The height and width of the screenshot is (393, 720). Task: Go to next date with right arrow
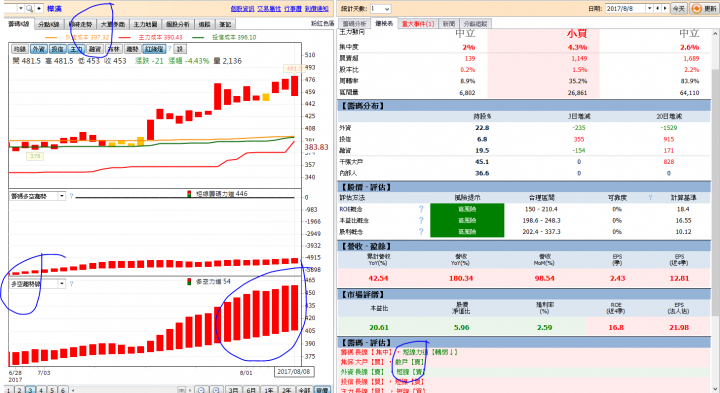(665, 9)
